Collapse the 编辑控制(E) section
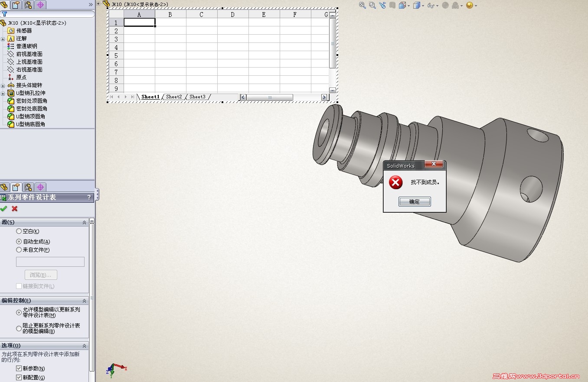588x382 pixels. (x=85, y=301)
